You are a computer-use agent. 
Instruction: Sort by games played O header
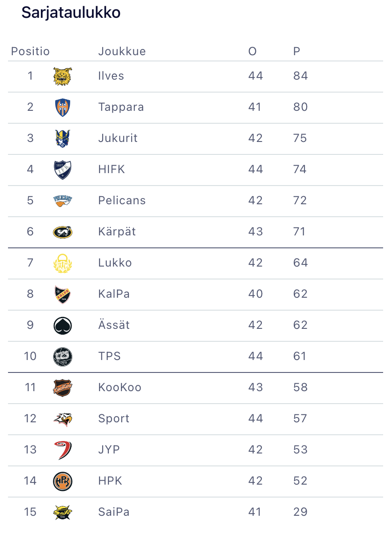click(x=252, y=52)
